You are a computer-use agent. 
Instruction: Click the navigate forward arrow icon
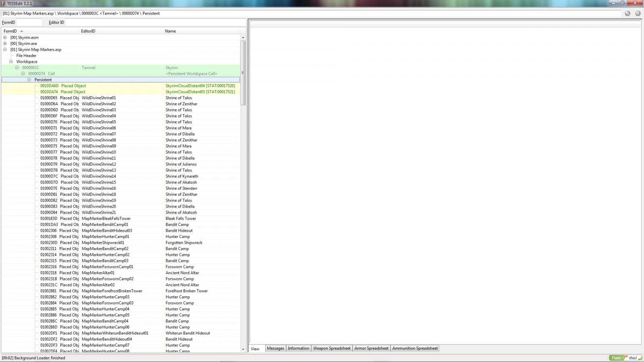(x=638, y=13)
